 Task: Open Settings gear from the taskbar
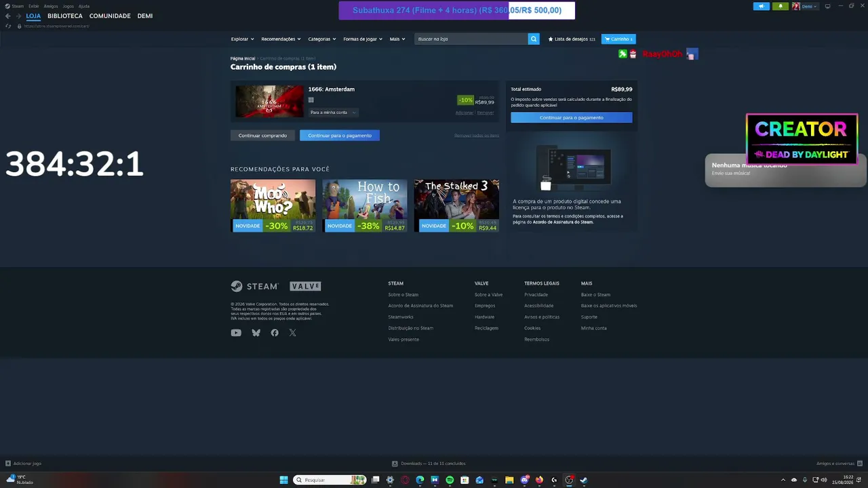pos(390,480)
